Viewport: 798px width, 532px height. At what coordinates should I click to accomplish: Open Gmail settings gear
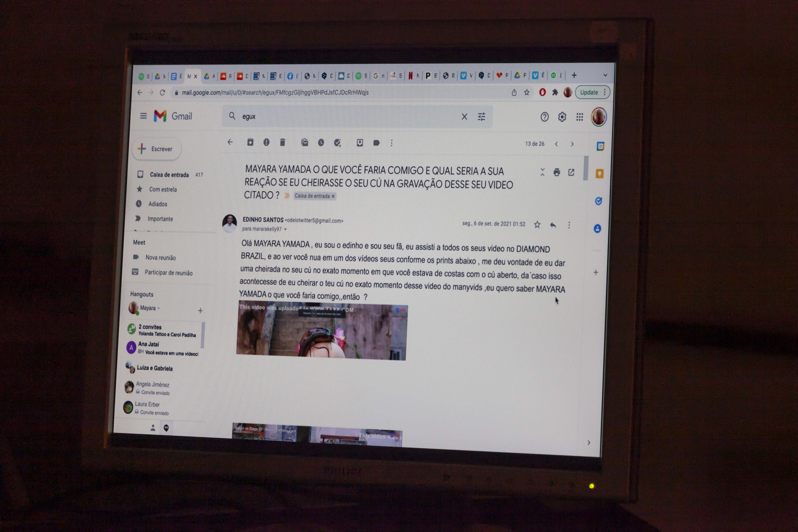562,117
